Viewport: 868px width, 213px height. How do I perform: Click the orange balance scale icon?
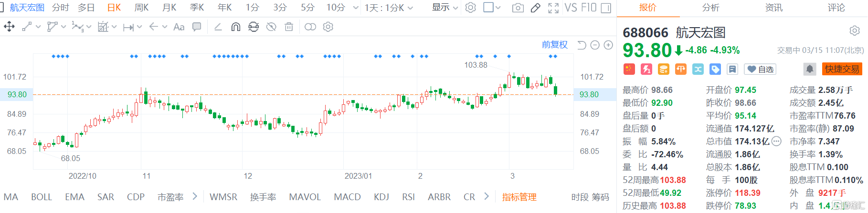point(681,69)
